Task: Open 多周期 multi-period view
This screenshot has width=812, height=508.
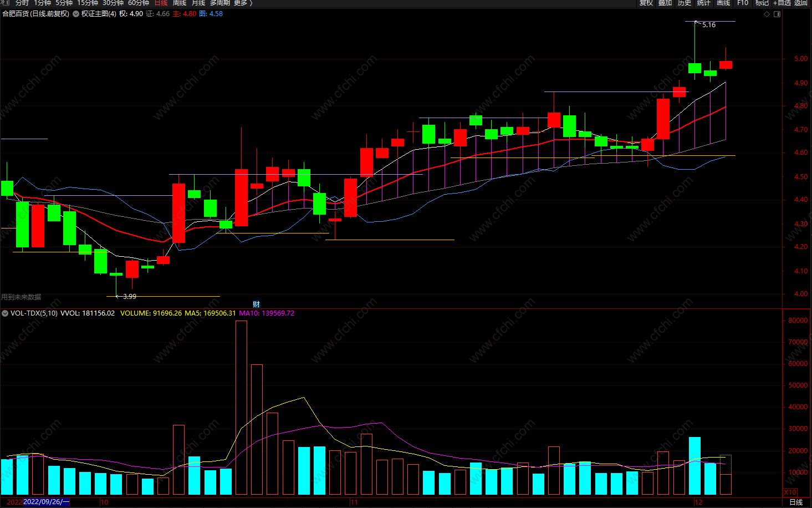Action: pyautogui.click(x=219, y=3)
